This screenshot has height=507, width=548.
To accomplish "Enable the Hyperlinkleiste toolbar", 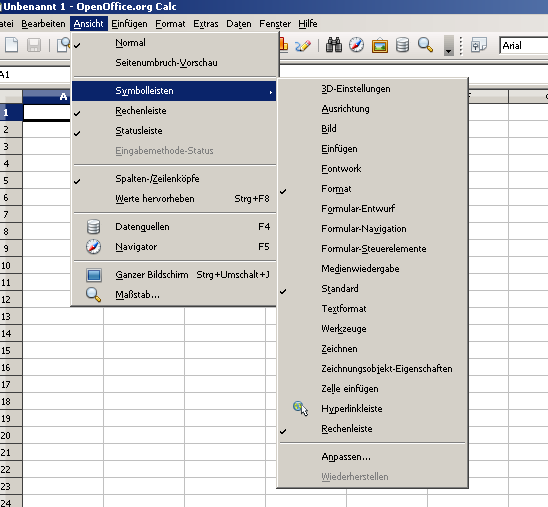I will (372, 408).
